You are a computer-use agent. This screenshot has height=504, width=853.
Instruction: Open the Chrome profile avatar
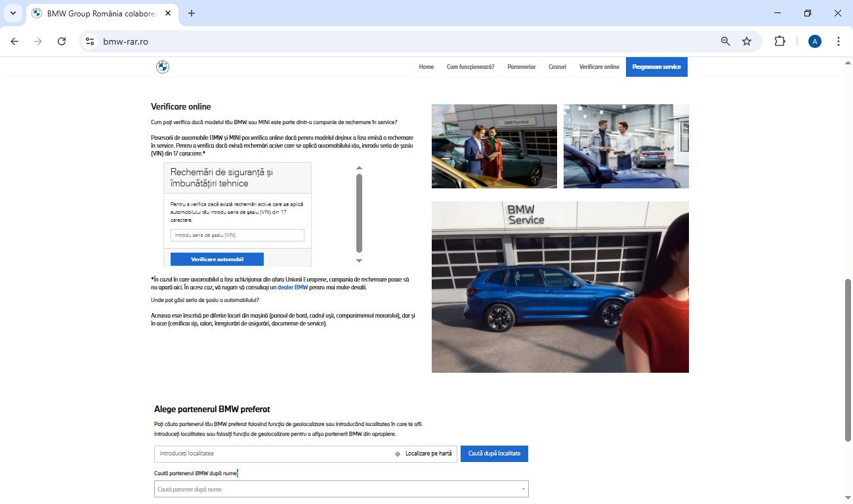click(x=815, y=41)
